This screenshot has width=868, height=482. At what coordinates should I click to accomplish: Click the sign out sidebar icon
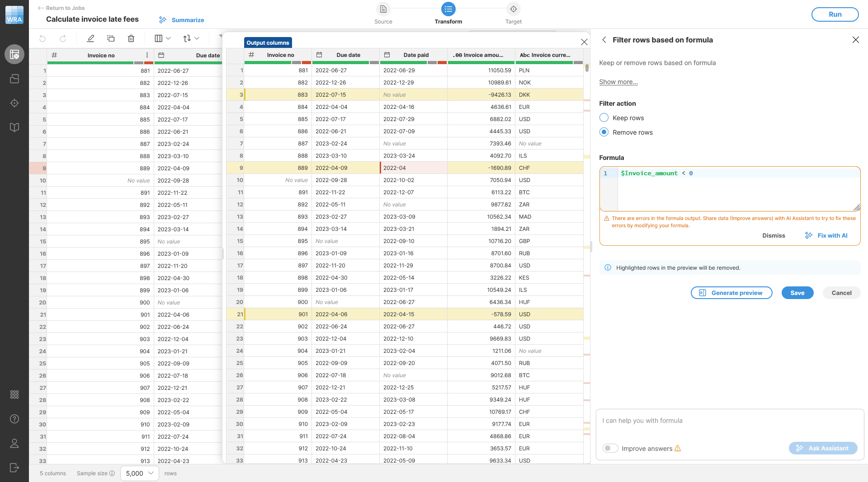(x=14, y=468)
